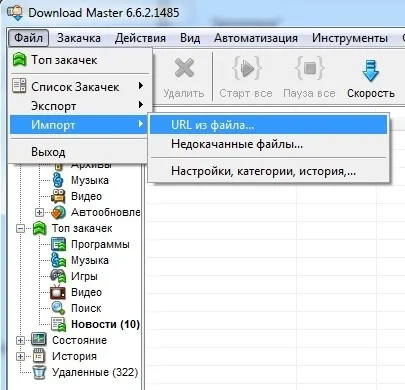Open the Автоматизация menu
The width and height of the screenshot is (405, 390).
(256, 38)
